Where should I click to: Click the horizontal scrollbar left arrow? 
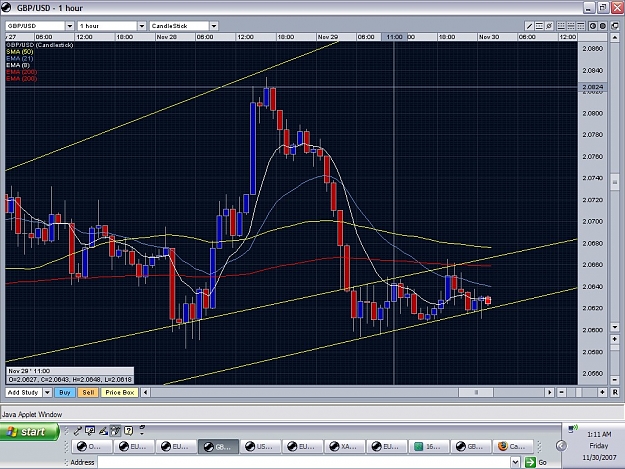pos(145,392)
